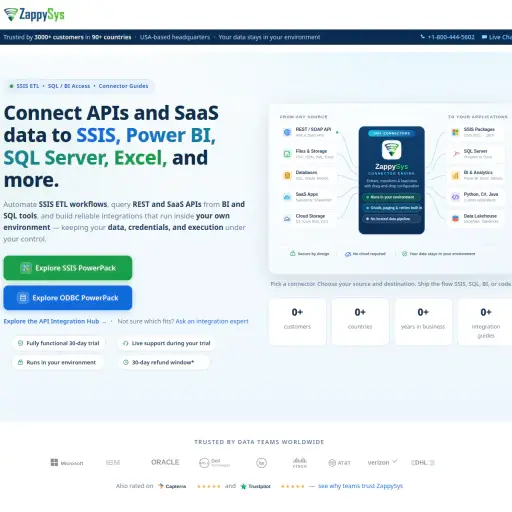This screenshot has height=512, width=512.
Task: Click the ZappySys logo in header
Action: [x=34, y=14]
